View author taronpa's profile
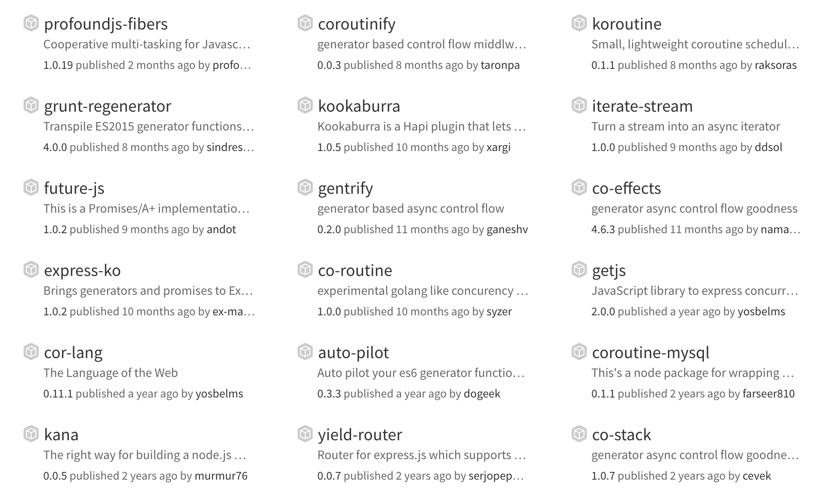 [500, 65]
